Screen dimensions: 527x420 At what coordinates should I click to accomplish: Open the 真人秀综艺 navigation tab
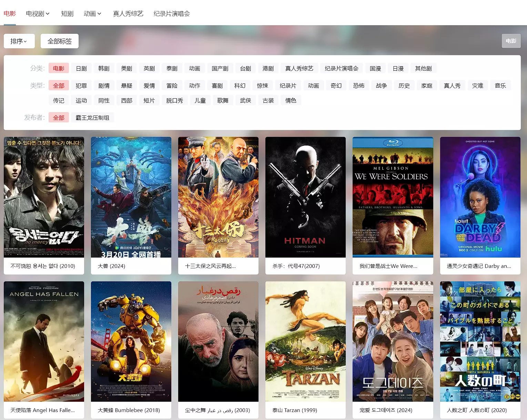coord(128,13)
